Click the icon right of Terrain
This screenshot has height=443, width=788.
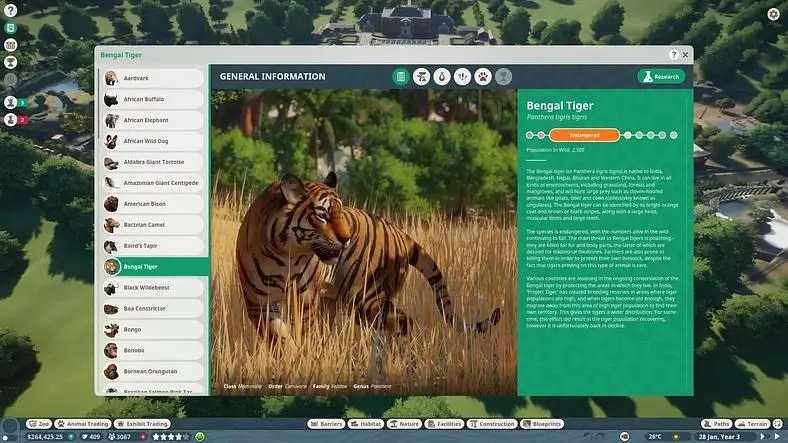coord(777,424)
